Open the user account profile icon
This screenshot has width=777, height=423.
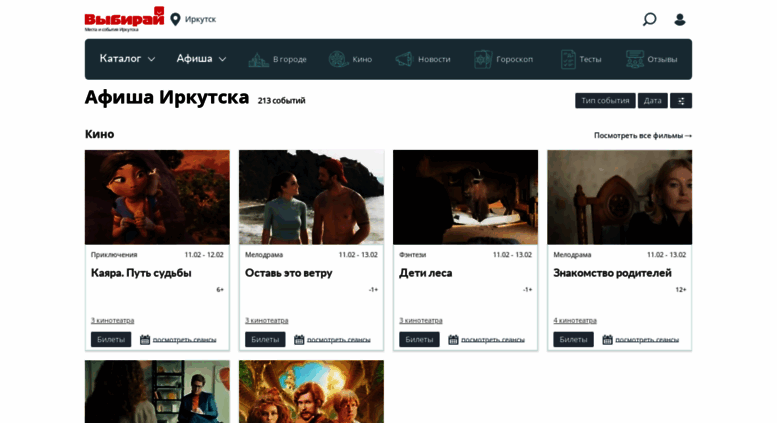tap(680, 19)
